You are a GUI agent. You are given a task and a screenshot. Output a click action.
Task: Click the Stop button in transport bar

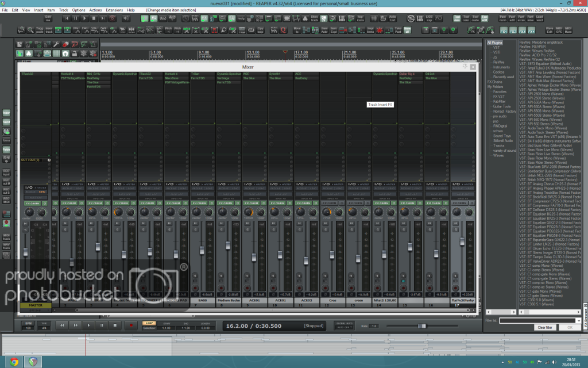(115, 325)
